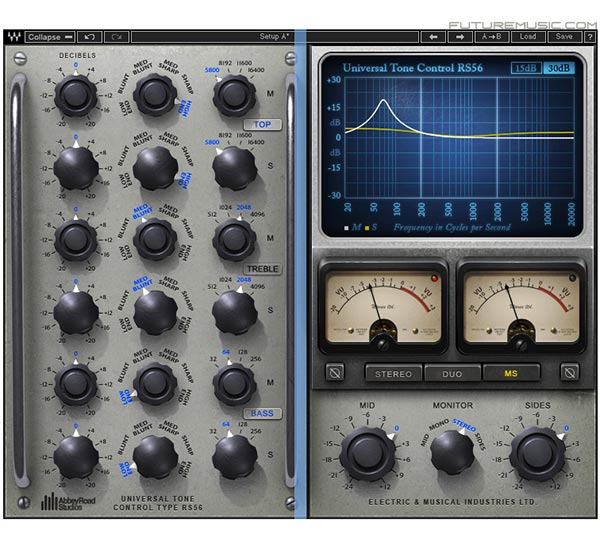Click the Treble S decibels gain knob
The width and height of the screenshot is (600, 550).
click(x=76, y=312)
